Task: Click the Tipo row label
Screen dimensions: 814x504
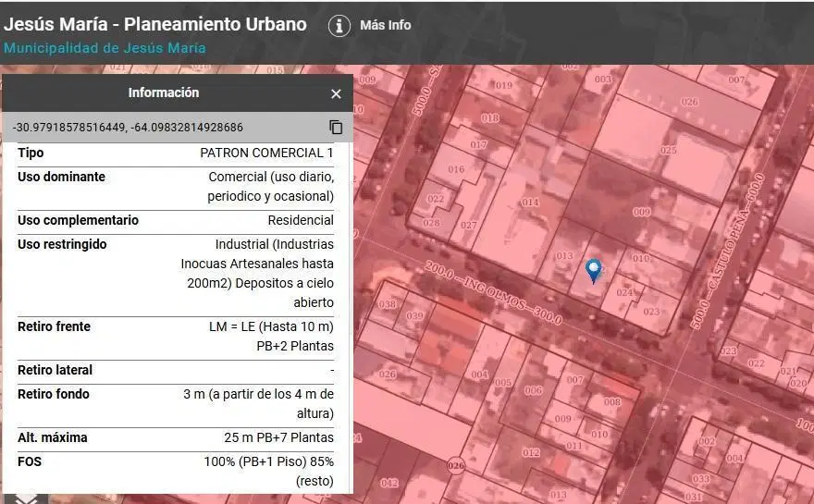Action: pos(31,153)
